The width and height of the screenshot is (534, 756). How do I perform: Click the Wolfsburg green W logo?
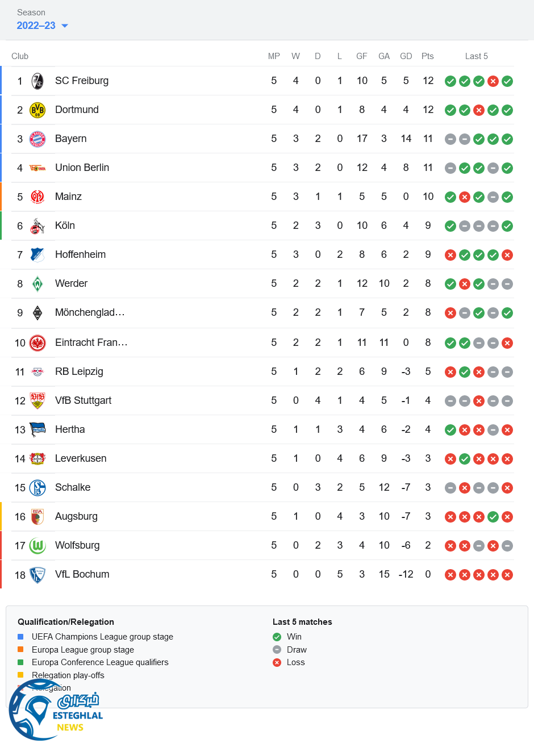[37, 546]
